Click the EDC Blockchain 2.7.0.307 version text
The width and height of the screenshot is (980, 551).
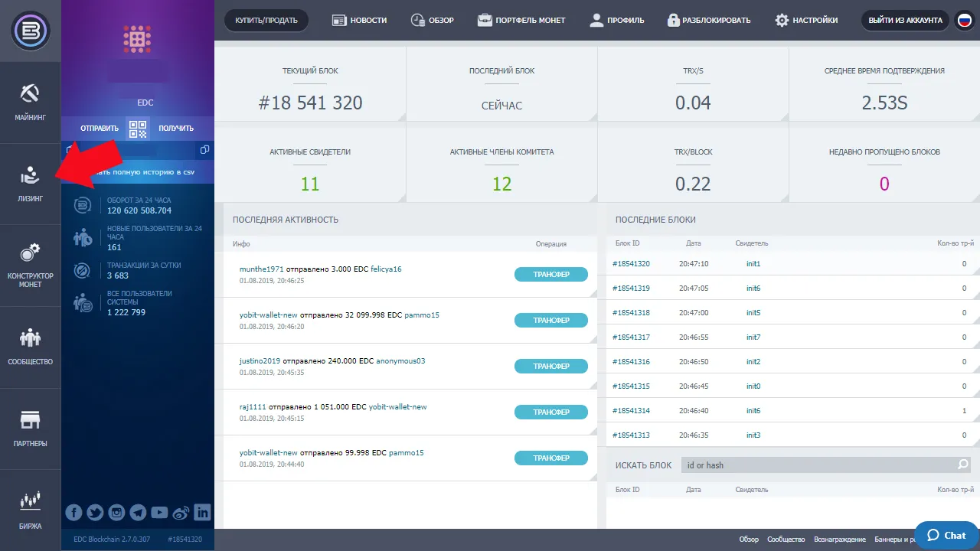[x=112, y=540]
